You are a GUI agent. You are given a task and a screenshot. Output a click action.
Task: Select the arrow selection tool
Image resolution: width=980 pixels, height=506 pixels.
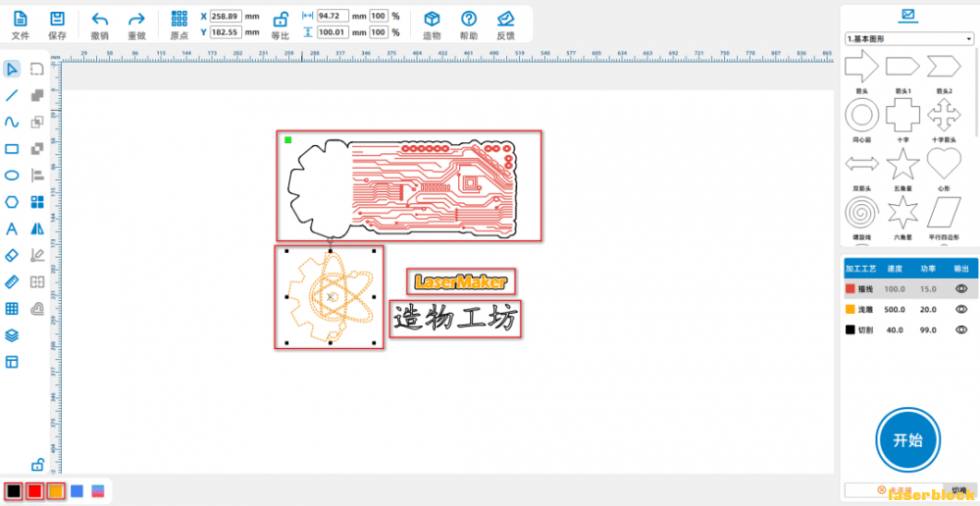[11, 70]
